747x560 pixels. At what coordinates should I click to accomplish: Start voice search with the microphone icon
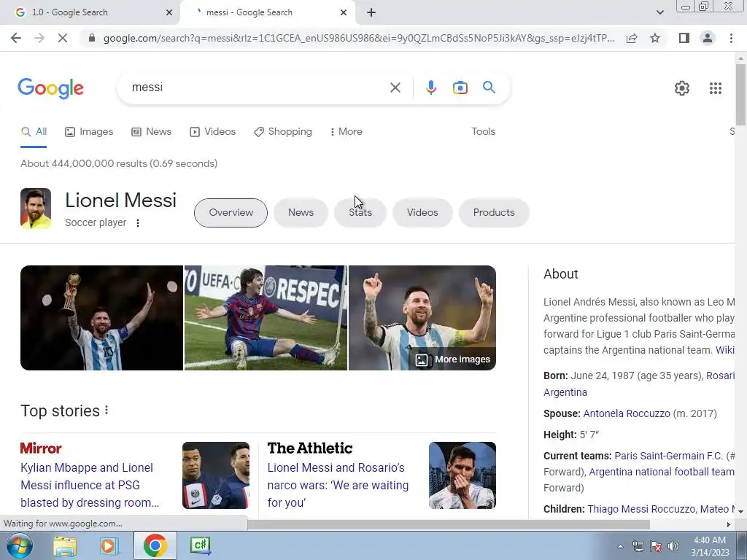tap(430, 87)
